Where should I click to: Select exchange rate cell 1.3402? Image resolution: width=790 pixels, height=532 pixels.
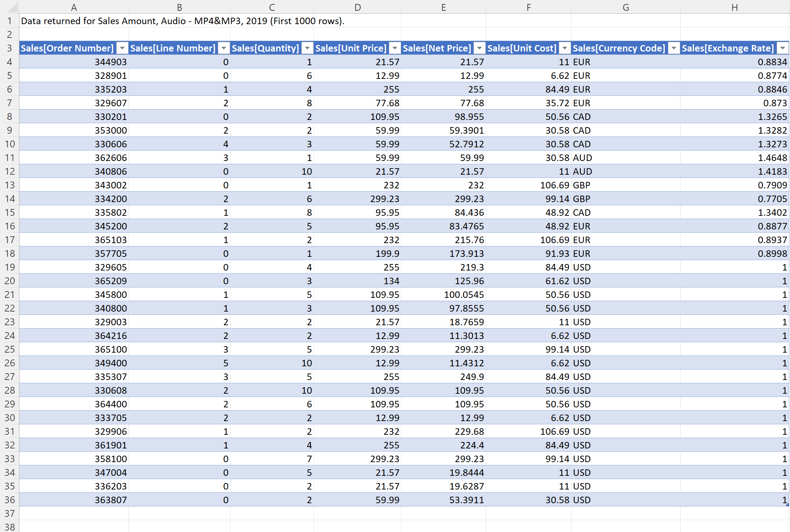[x=735, y=213]
